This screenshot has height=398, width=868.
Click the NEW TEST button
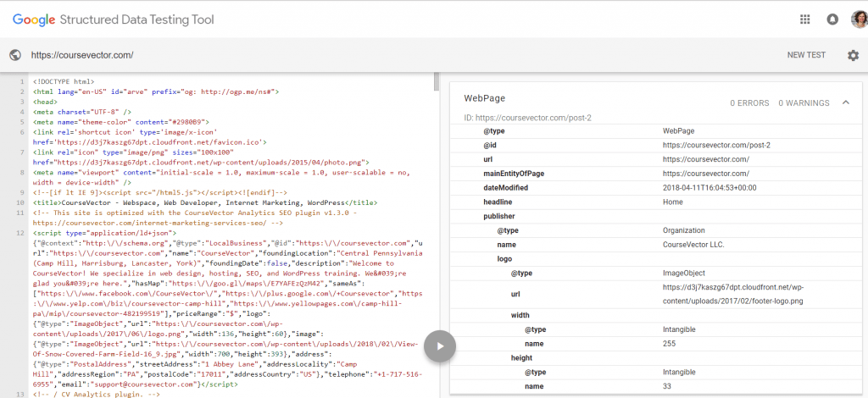tap(807, 55)
